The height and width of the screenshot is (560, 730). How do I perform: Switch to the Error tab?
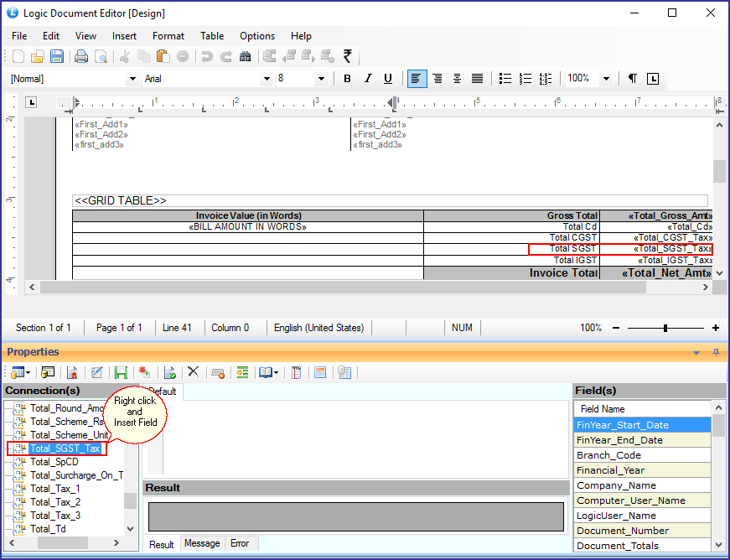(240, 543)
